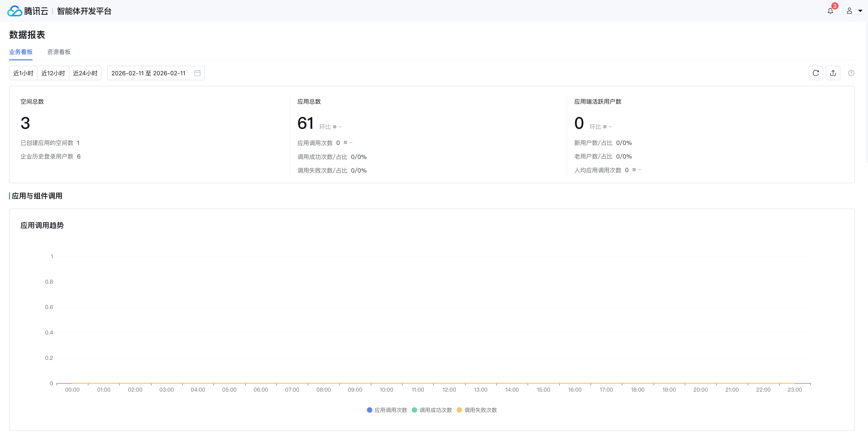
Task: Click the 智能体开发平台 title text
Action: point(84,11)
